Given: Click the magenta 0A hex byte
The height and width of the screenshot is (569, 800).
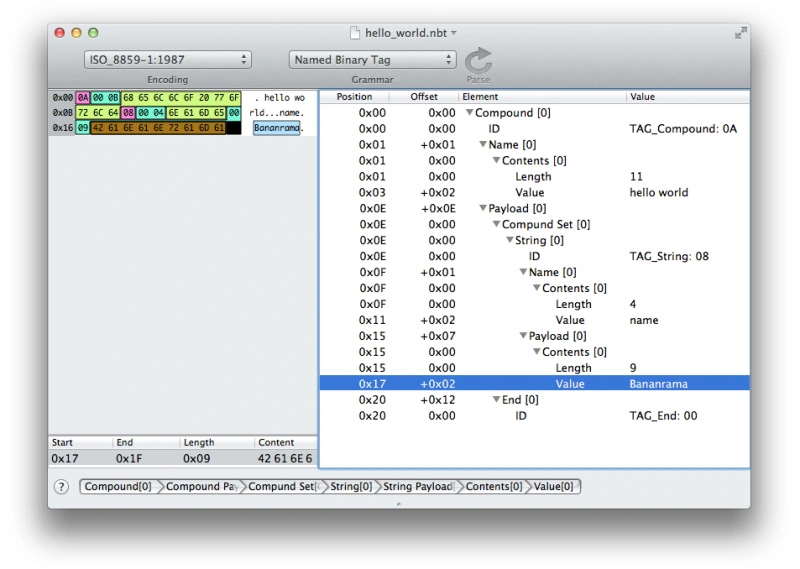Looking at the screenshot, I should pyautogui.click(x=83, y=98).
